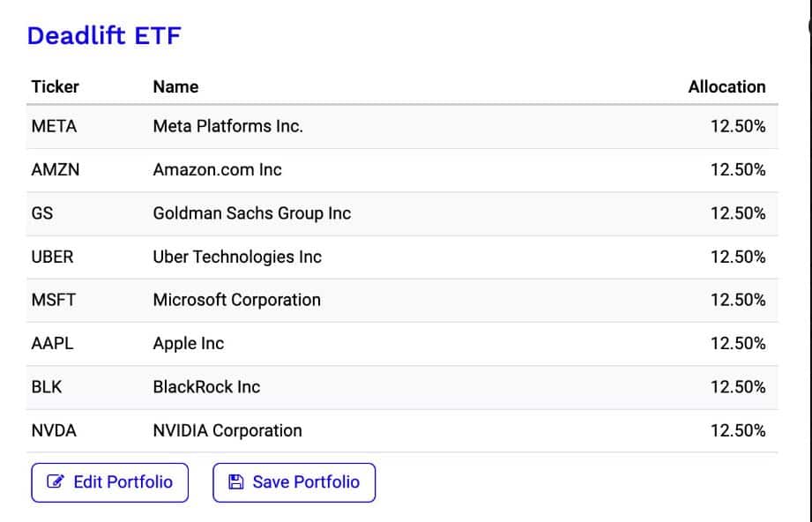Click the UBER ticker cell
Screen dimensions: 812x522
coord(52,257)
